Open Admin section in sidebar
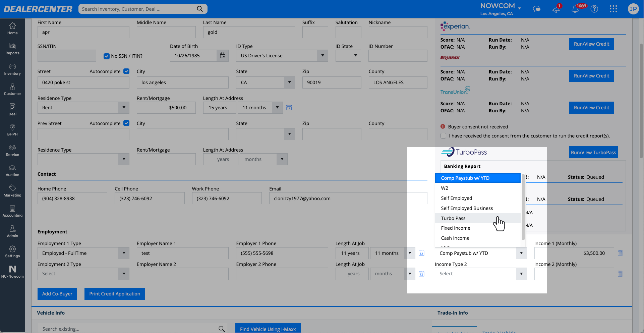The image size is (644, 333). click(x=12, y=232)
